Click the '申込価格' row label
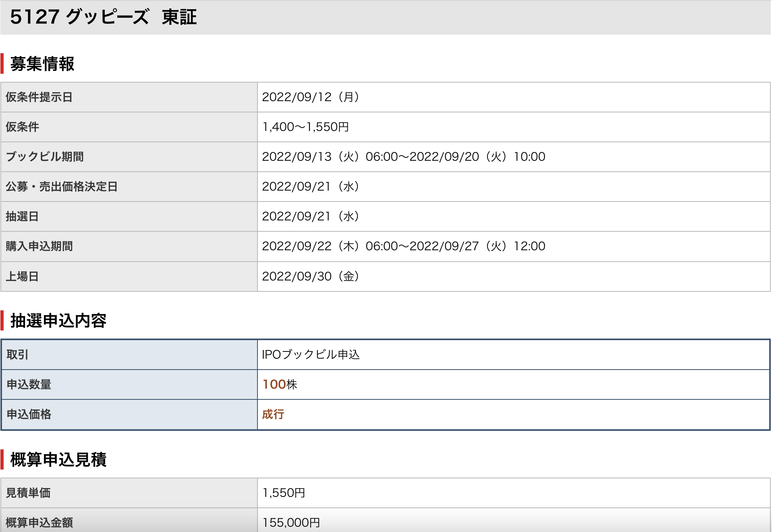 (29, 414)
